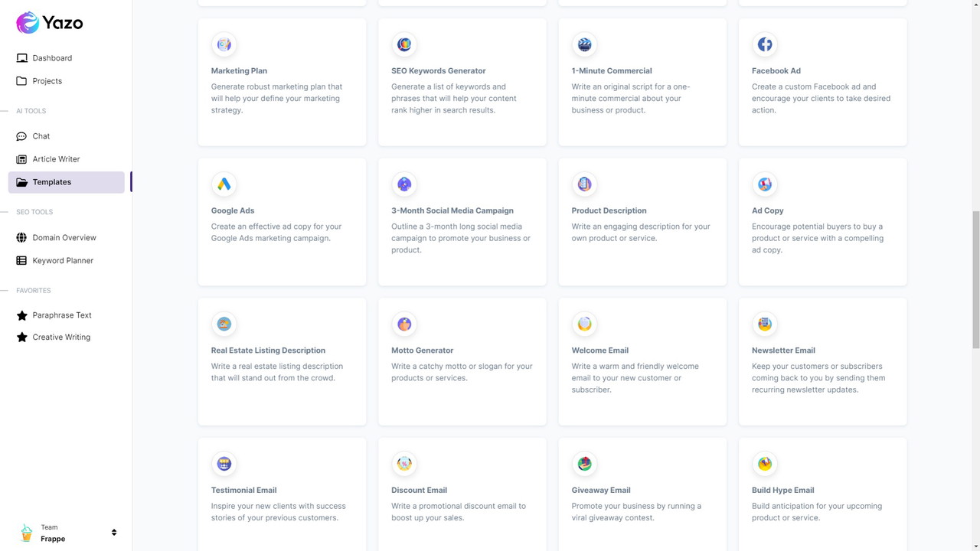Click the Facebook Ad template icon

(x=765, y=44)
